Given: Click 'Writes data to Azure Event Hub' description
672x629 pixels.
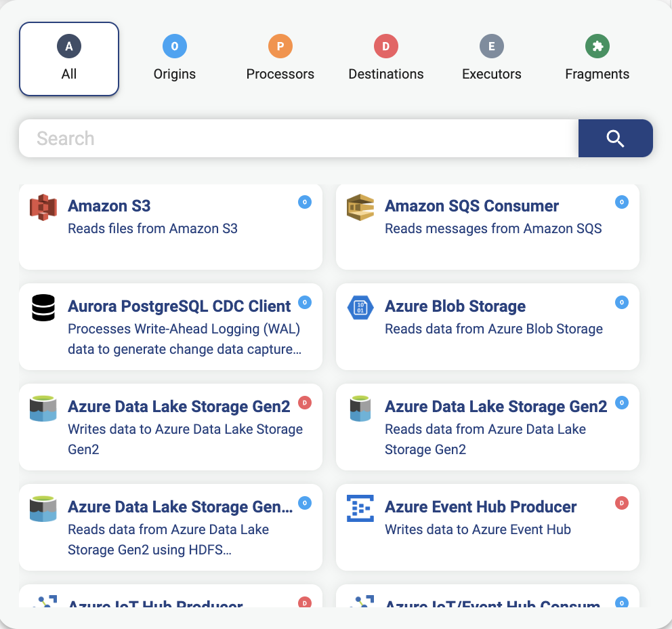Looking at the screenshot, I should 478,529.
